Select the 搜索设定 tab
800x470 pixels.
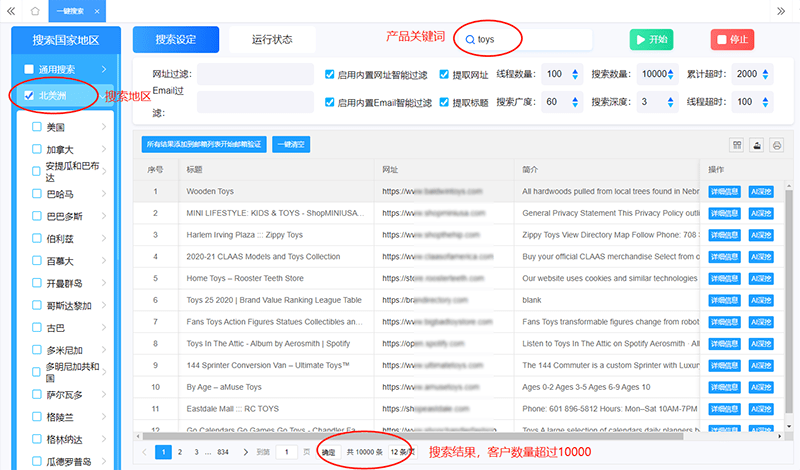(176, 40)
